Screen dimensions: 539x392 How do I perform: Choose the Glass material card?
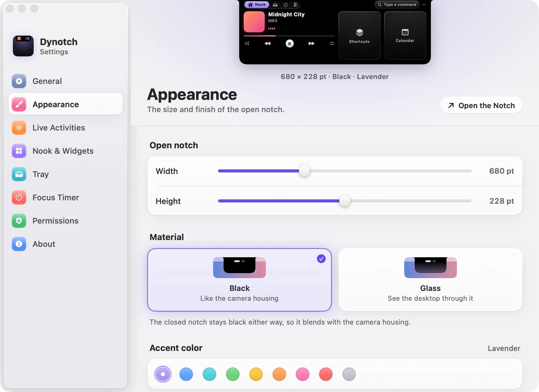click(x=431, y=280)
